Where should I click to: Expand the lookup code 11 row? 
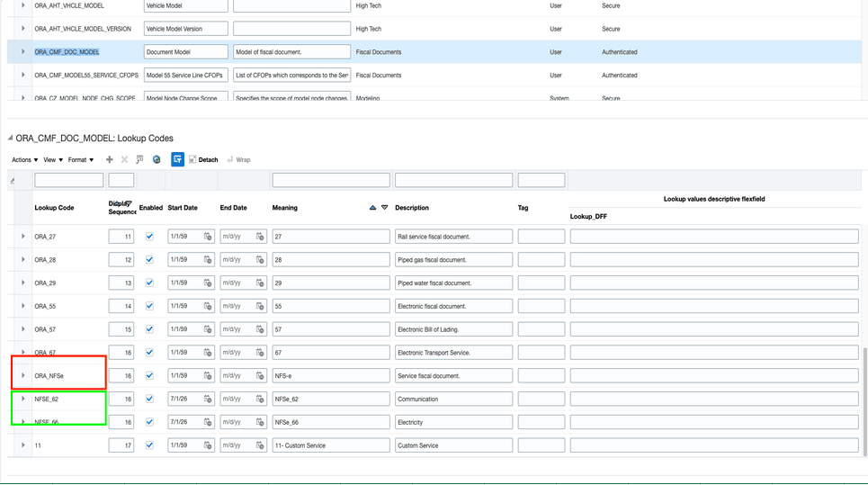pos(22,445)
